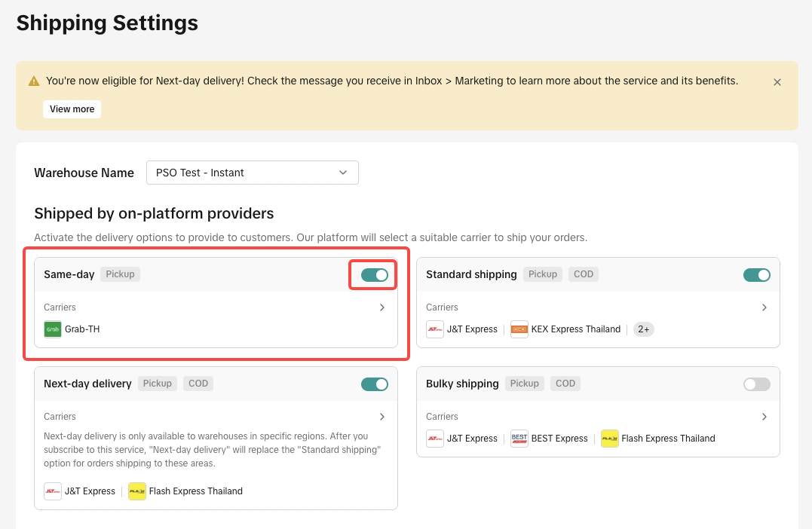
Task: Click the 2+ more carriers badge
Action: coord(643,329)
